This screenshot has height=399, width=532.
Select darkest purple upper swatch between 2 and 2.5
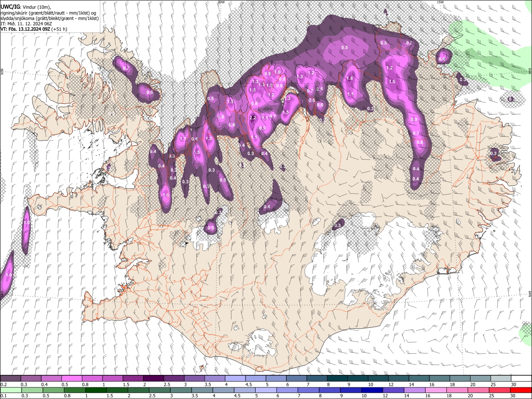tap(153, 379)
